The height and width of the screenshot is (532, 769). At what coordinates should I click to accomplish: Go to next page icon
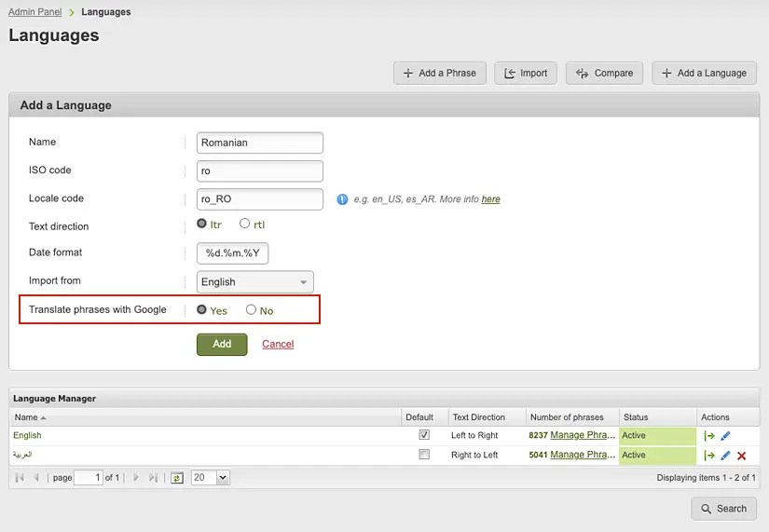pyautogui.click(x=136, y=477)
